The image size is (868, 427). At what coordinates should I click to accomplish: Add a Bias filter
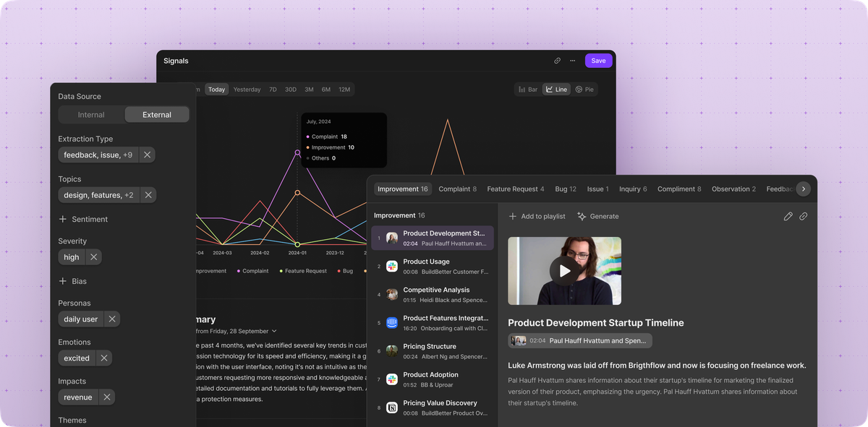pyautogui.click(x=72, y=281)
